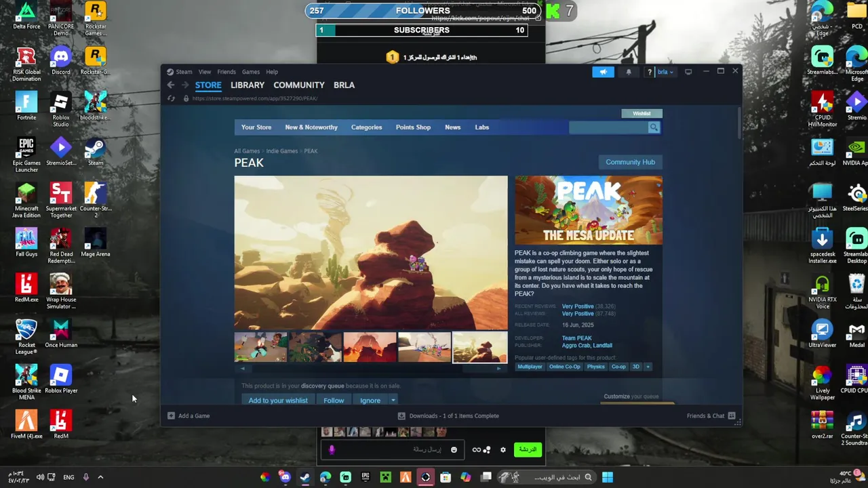Click the infinity icon in chat bar

click(476, 450)
